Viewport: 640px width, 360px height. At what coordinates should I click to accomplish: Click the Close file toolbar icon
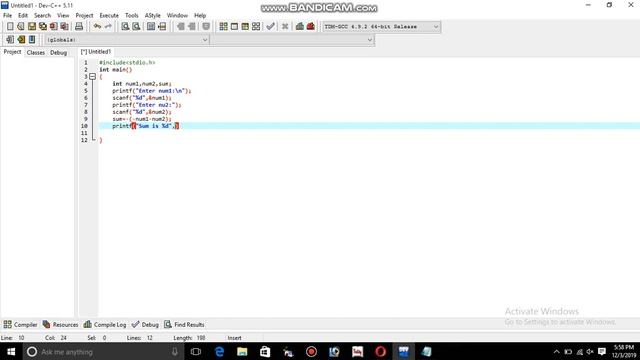pyautogui.click(x=53, y=27)
